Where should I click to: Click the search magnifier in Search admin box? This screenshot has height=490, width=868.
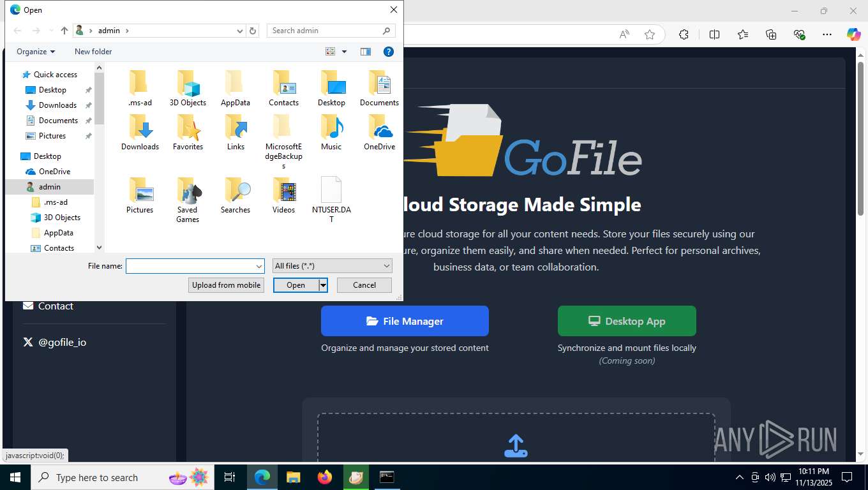coord(386,31)
